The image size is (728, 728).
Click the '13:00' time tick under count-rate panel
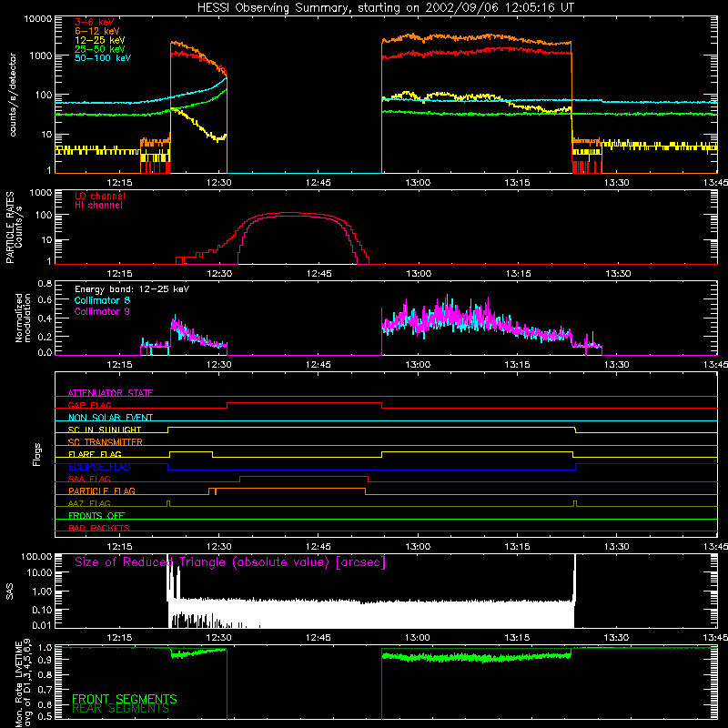click(418, 183)
